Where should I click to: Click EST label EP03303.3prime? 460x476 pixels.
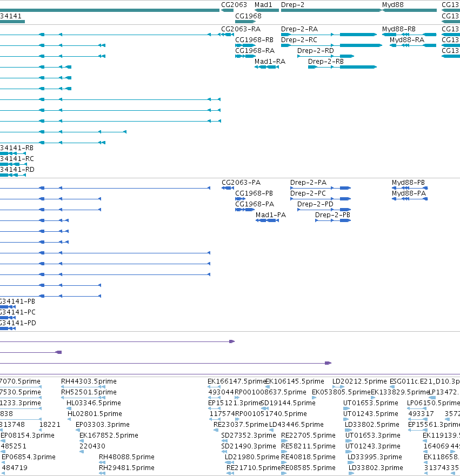click(x=102, y=425)
